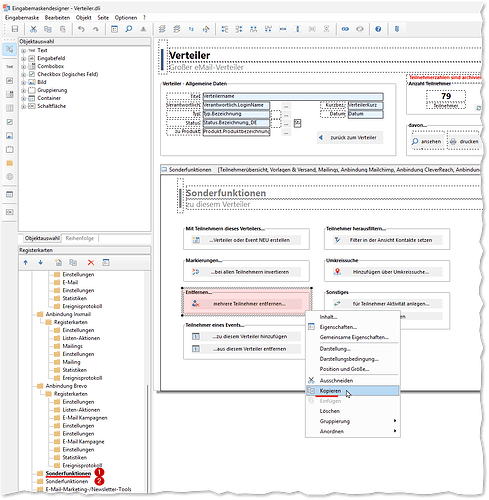Click 'zurück zum Verteiler' button

(x=350, y=138)
